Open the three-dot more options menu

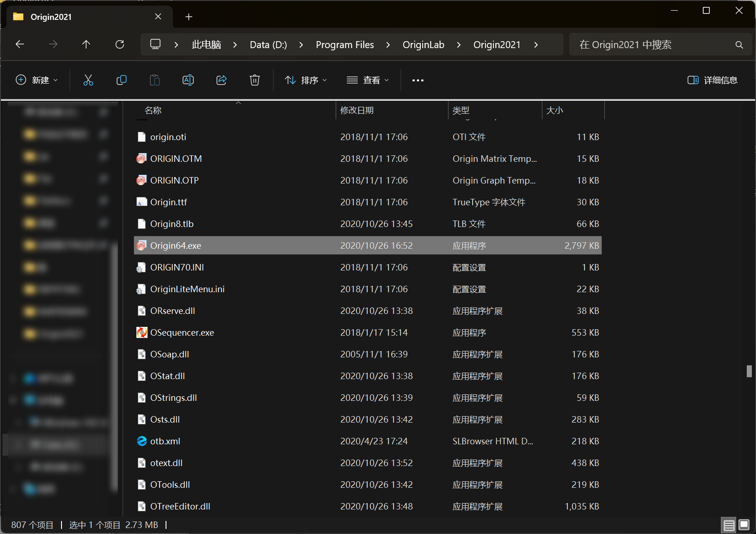pyautogui.click(x=418, y=80)
